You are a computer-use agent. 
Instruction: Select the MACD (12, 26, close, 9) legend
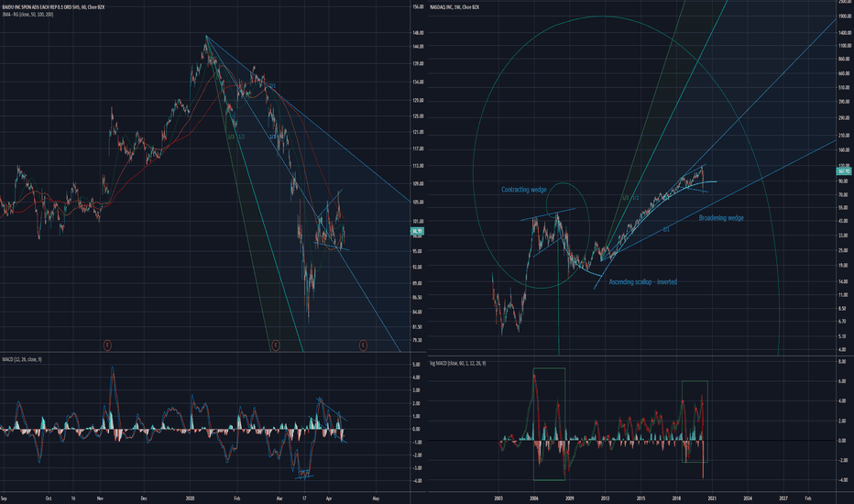[x=22, y=359]
